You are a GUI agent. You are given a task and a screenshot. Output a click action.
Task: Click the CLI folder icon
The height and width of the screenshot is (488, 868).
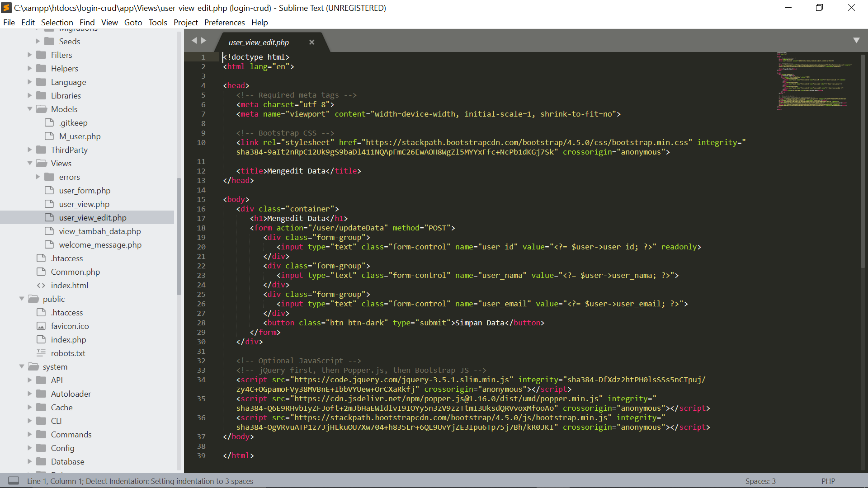click(41, 421)
